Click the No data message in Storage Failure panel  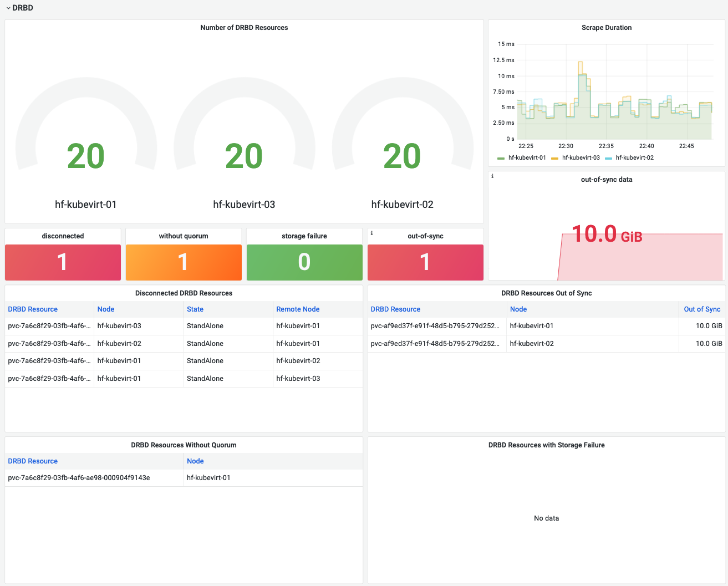(546, 518)
